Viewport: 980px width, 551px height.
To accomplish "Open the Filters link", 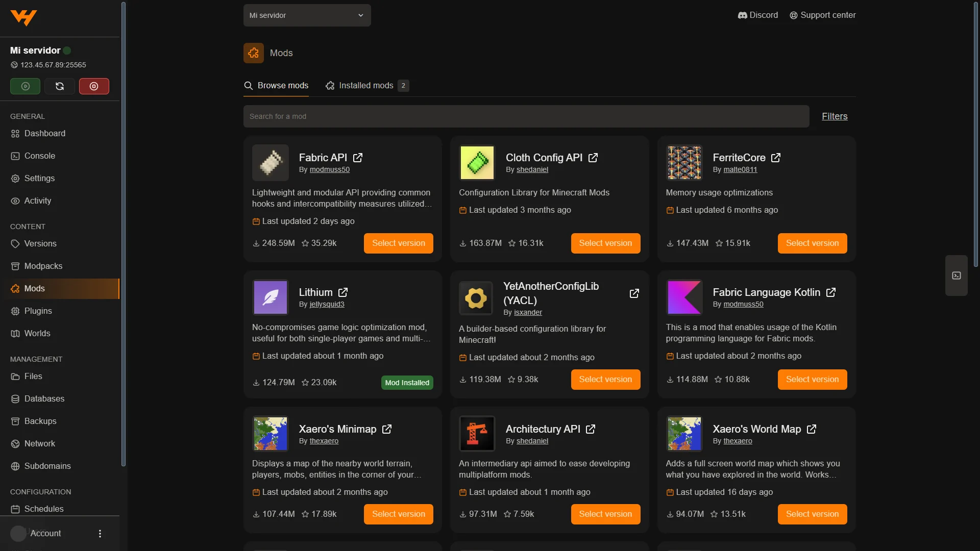I will pyautogui.click(x=835, y=116).
